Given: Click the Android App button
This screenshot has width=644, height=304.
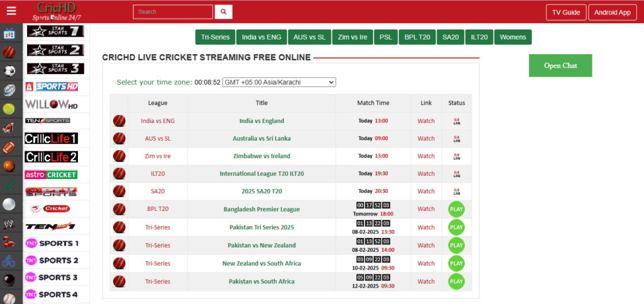Looking at the screenshot, I should 612,12.
